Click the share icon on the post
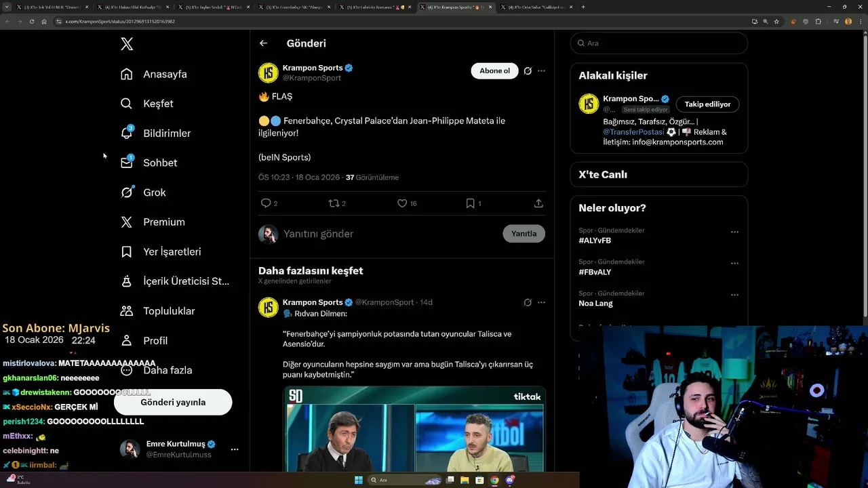 (538, 203)
